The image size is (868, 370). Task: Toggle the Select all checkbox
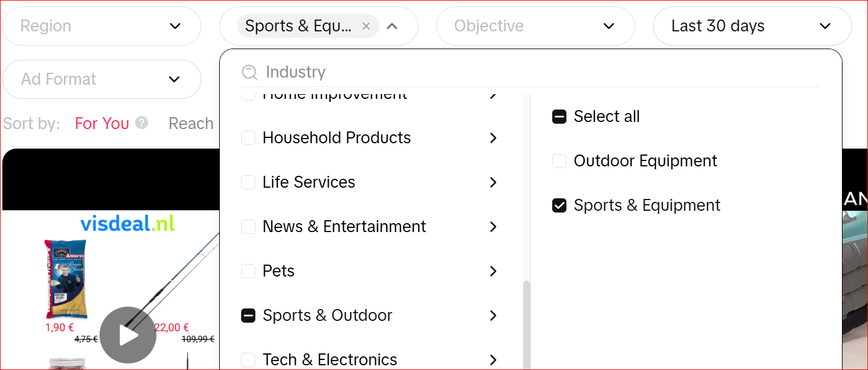559,117
